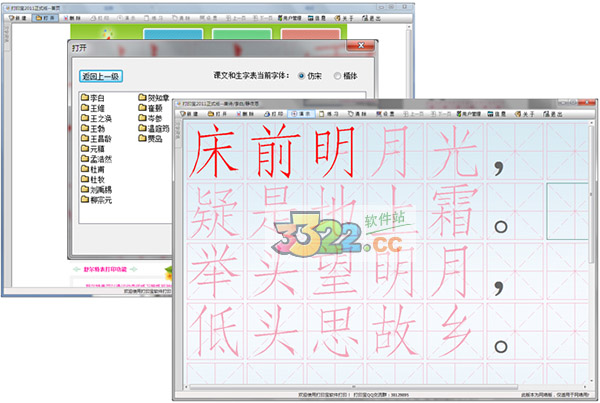Click 打开 in the front practice window toolbar
This screenshot has width=600, height=403.
(217, 114)
